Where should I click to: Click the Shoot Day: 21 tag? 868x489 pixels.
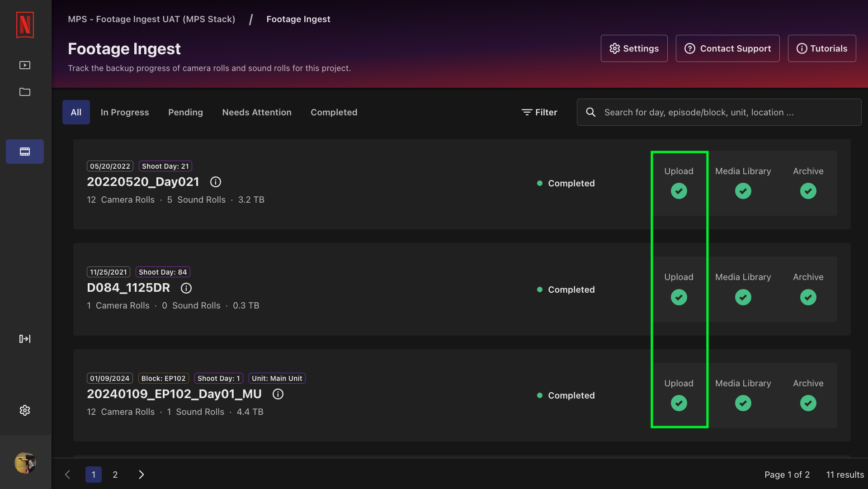coord(165,166)
